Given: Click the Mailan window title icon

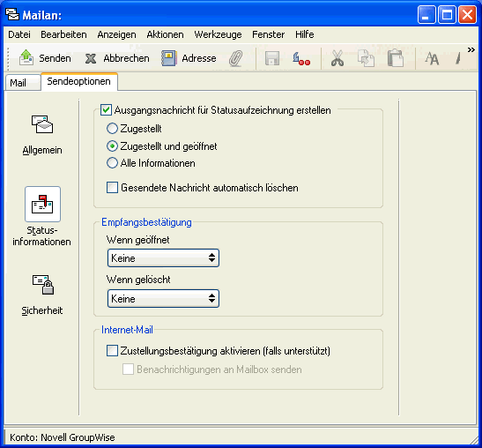Looking at the screenshot, I should 12,14.
